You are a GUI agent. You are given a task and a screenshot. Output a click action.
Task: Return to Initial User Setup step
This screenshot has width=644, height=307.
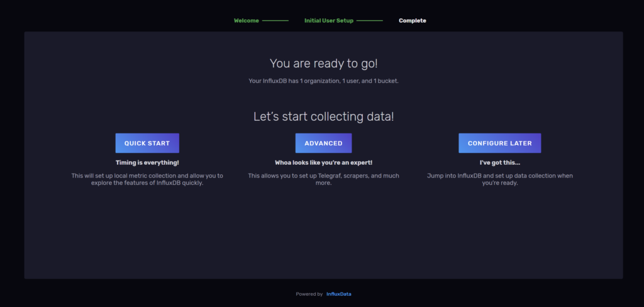pos(328,21)
